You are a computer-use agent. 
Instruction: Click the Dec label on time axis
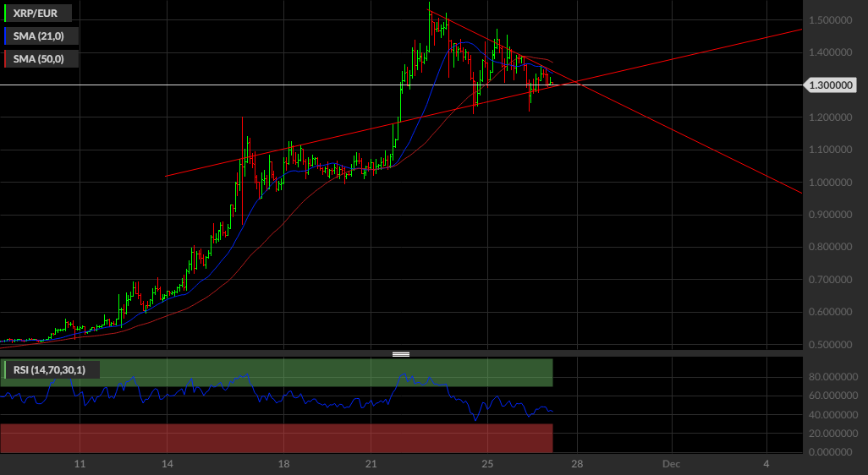tap(672, 464)
